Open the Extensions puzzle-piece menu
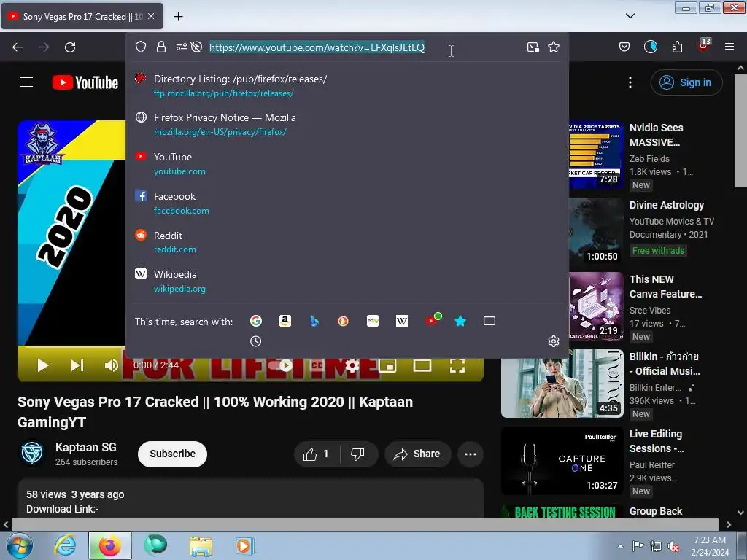The image size is (747, 560). pyautogui.click(x=677, y=47)
